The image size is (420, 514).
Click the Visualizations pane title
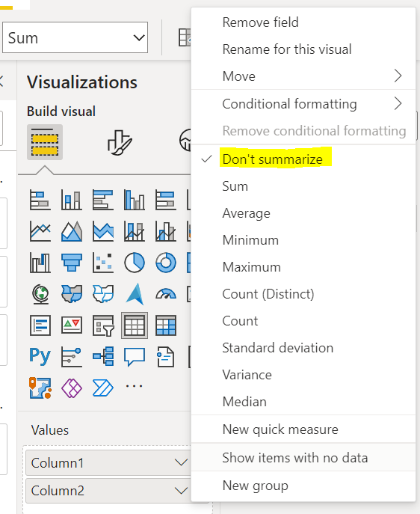82,82
